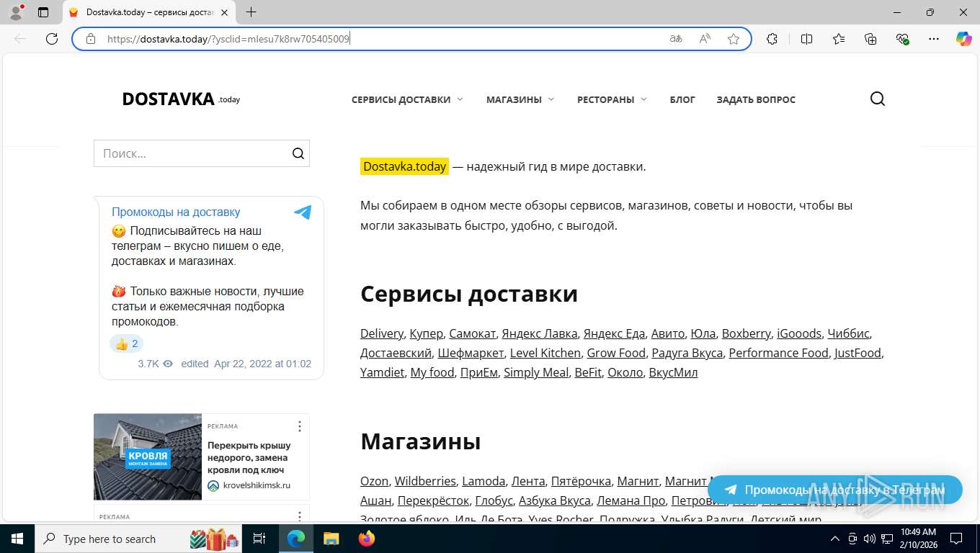The width and height of the screenshot is (980, 553).
Task: Open the Блог menu item
Action: point(682,99)
